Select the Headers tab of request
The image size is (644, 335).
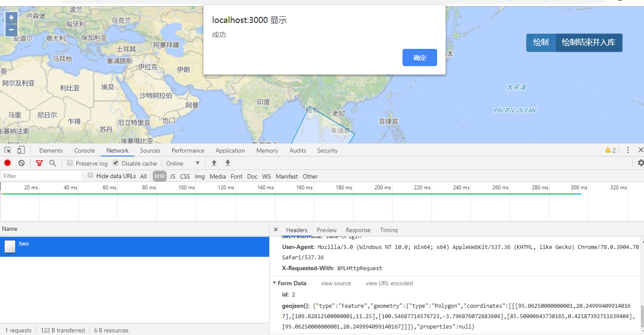coord(296,230)
